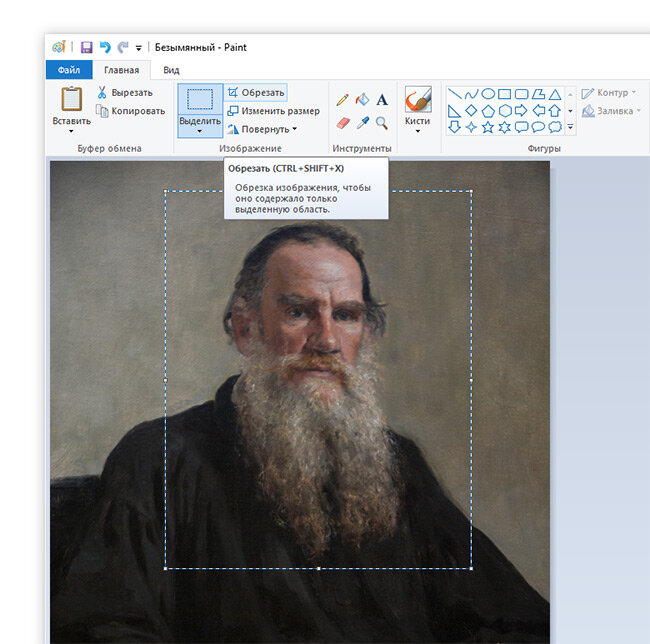The width and height of the screenshot is (650, 644).
Task: Select the Text tool
Action: pyautogui.click(x=382, y=99)
